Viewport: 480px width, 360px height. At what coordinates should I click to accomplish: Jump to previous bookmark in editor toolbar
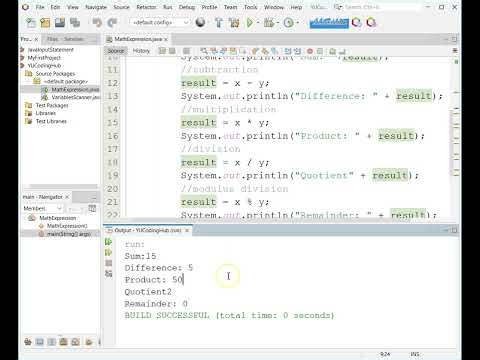pyautogui.click(x=254, y=51)
